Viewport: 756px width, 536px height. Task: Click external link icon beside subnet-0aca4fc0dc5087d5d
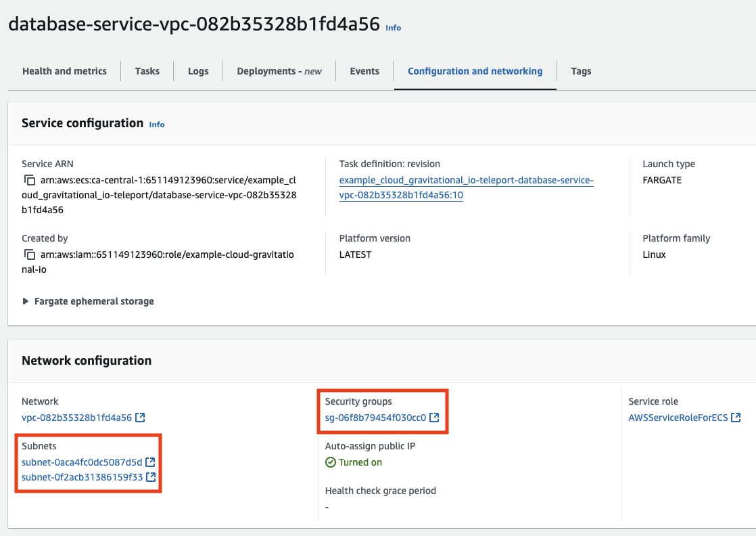(x=149, y=462)
